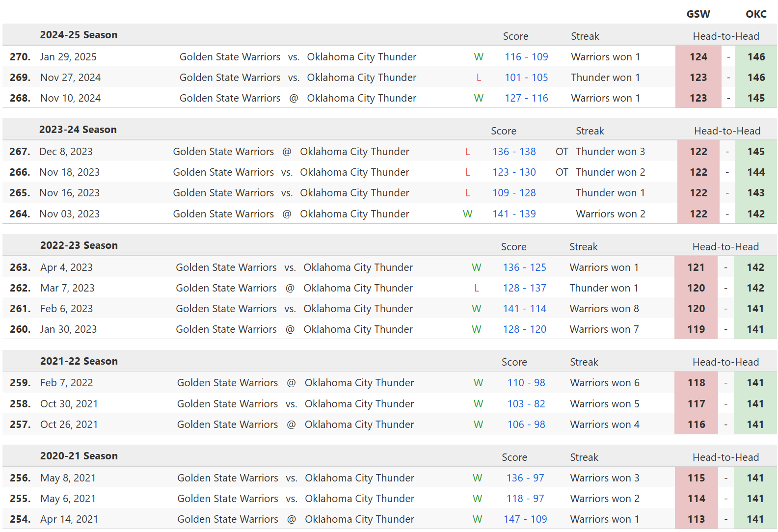Open the 141 - 139 score link

point(514,214)
